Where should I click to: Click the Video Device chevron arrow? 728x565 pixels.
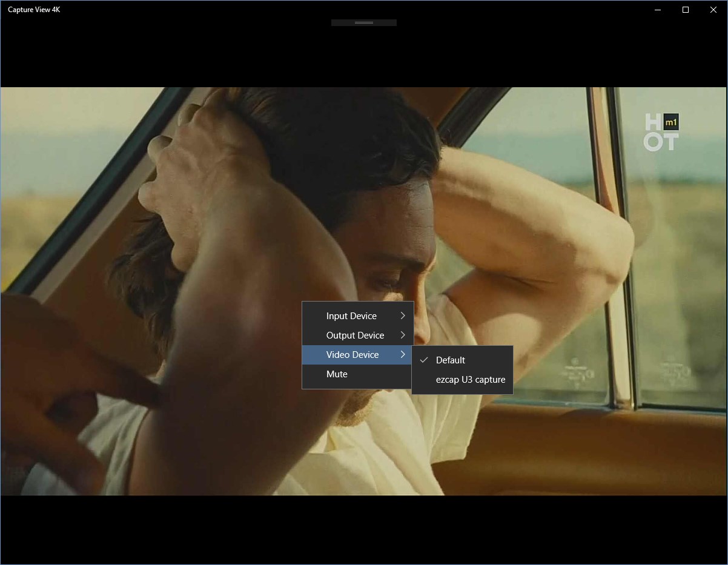click(x=403, y=354)
